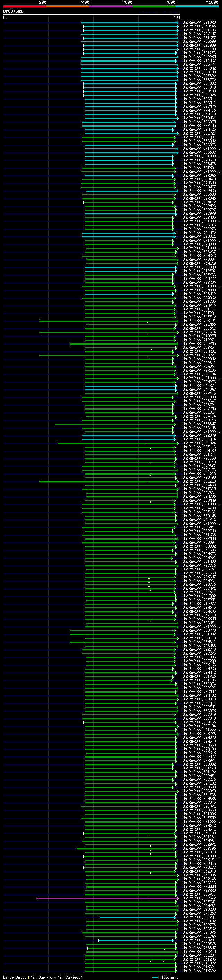Select hit UniRef100_Q84TI4
Image resolution: width=222 pixels, height=980 pixels.
pyautogui.click(x=199, y=416)
